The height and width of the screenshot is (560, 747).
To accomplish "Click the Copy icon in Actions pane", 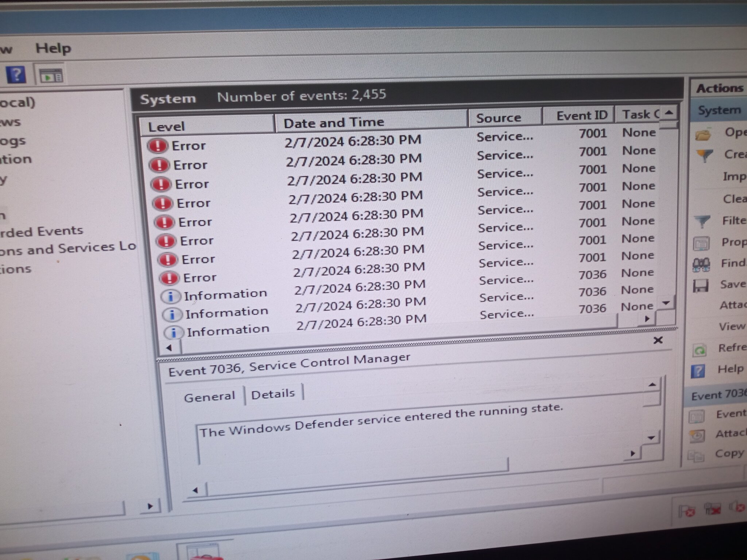I will click(x=696, y=456).
